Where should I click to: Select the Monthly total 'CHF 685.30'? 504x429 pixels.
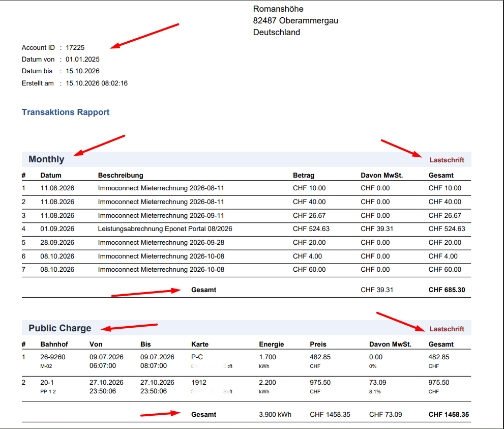pyautogui.click(x=447, y=290)
